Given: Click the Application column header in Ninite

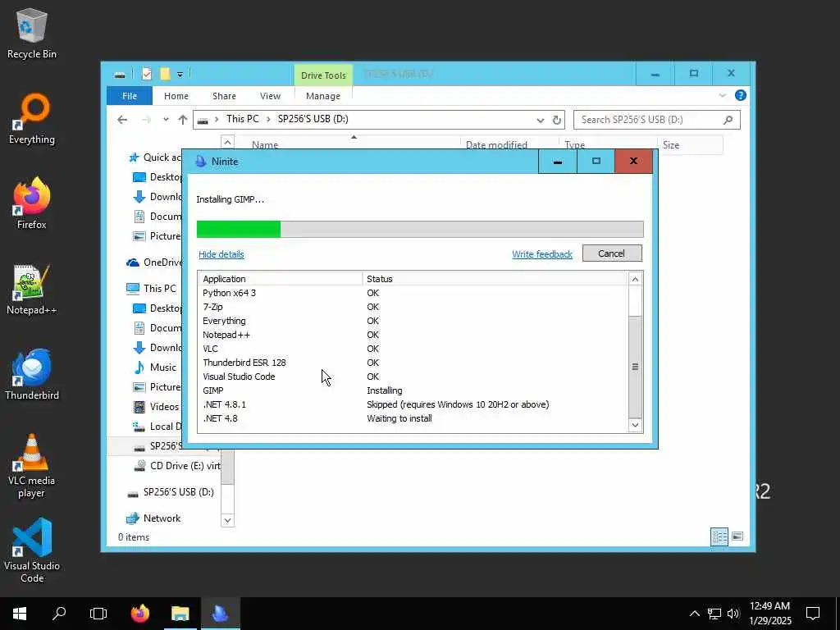Looking at the screenshot, I should (x=281, y=279).
